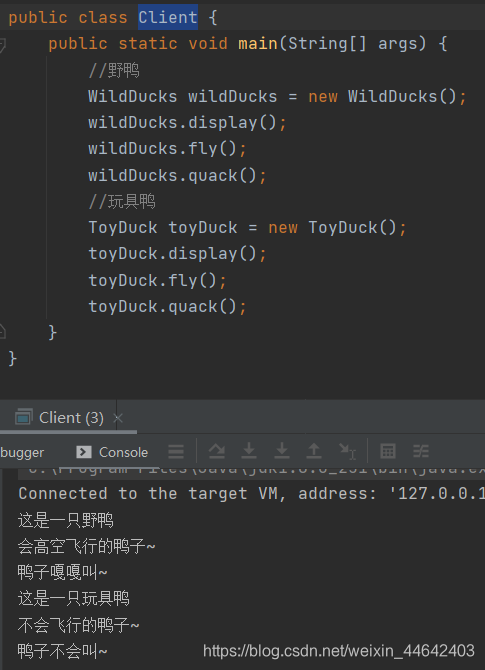
Task: Click the Force Step Into debug icon
Action: (x=282, y=451)
